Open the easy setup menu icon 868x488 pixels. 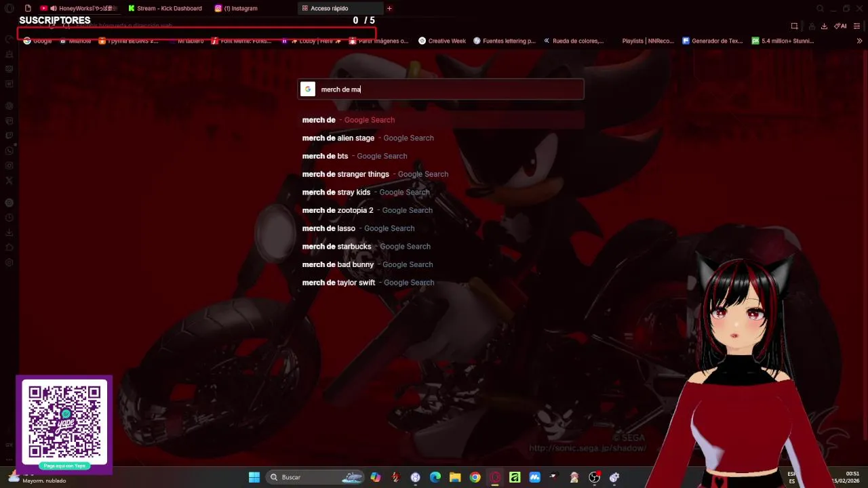(x=857, y=26)
